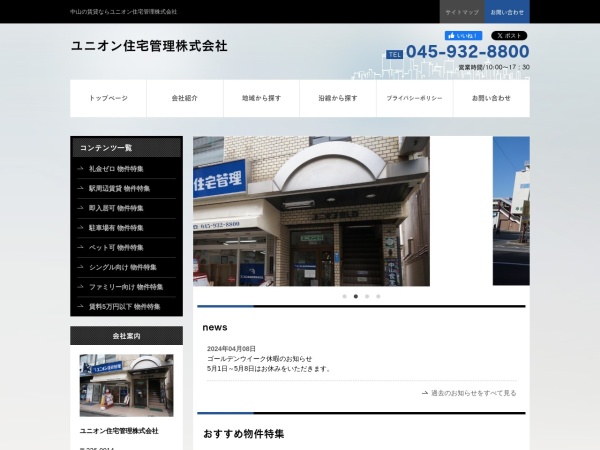Click the X ポスト share button
This screenshot has height=450, width=600.
(509, 36)
